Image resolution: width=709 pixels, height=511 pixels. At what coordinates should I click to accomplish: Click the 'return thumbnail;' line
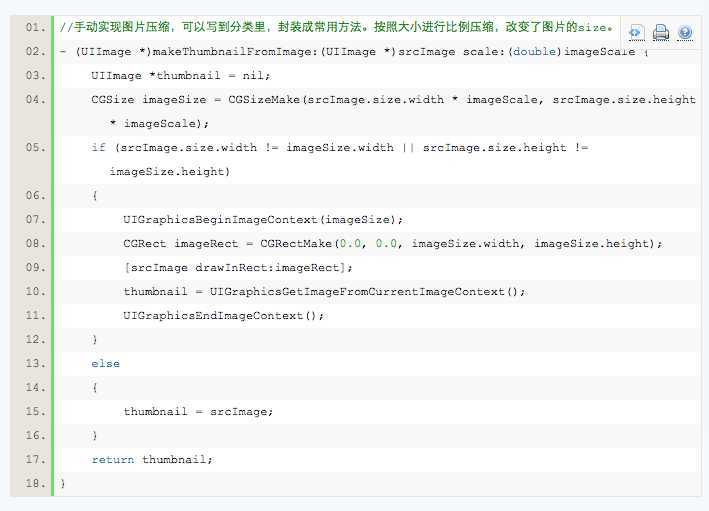point(151,459)
